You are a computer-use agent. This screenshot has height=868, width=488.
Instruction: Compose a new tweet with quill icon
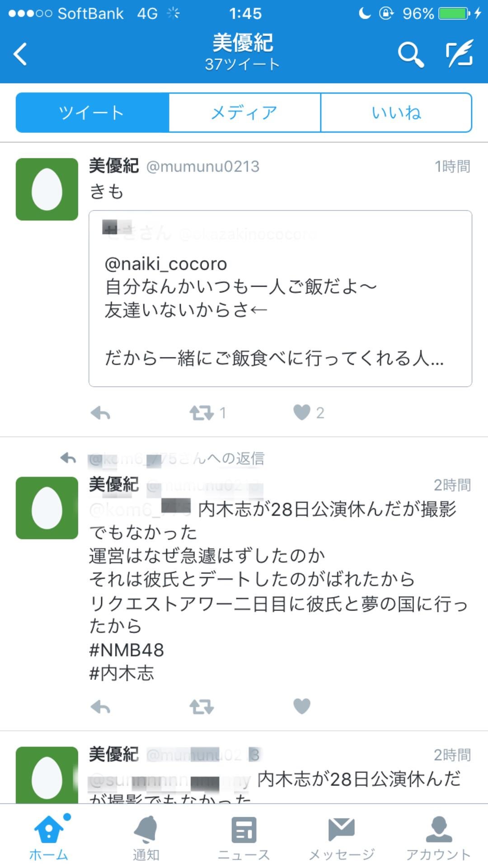coord(460,53)
